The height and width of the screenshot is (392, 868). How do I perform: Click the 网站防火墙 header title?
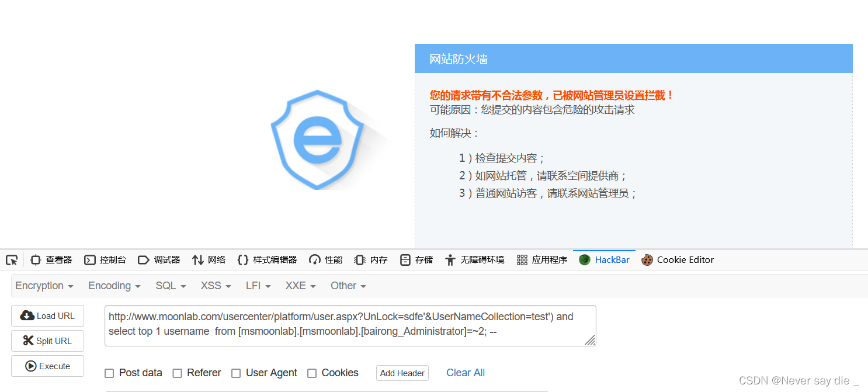pos(459,59)
